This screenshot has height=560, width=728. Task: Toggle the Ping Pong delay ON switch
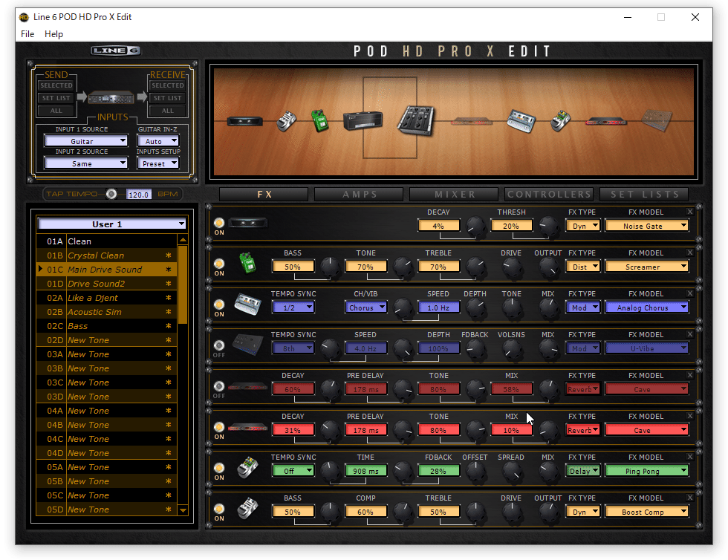(218, 468)
